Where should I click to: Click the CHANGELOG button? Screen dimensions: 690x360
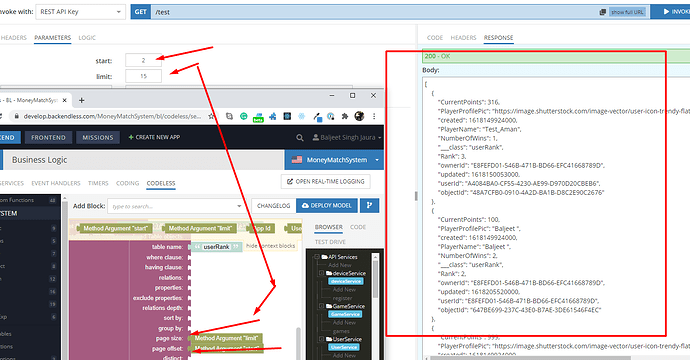point(273,206)
